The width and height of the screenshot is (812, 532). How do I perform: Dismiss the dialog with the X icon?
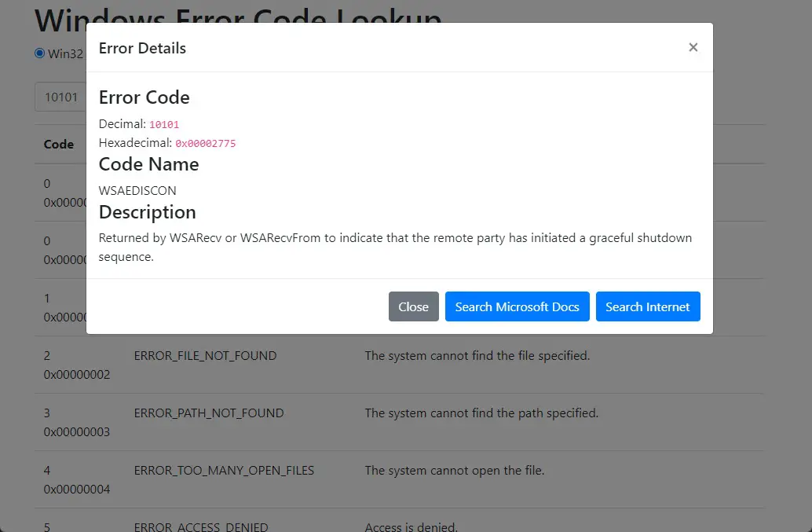(x=693, y=48)
